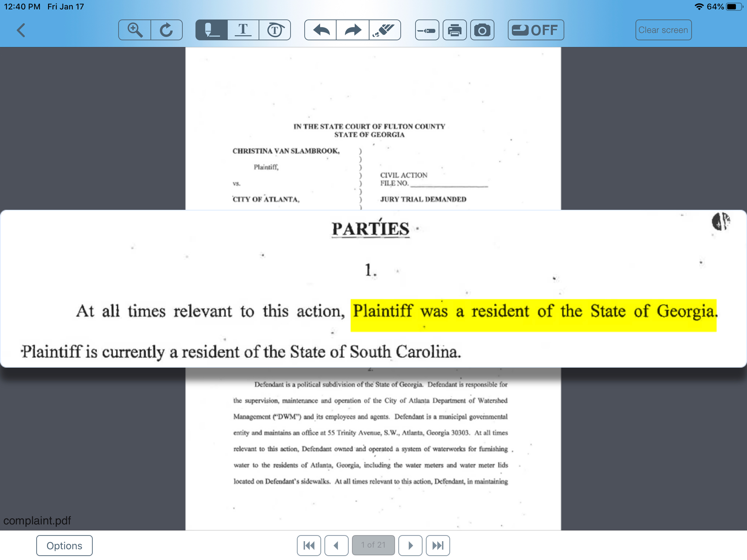Viewport: 747px width, 560px height.
Task: Tap 'Defendant is a political subdivision' sentence
Action: pyautogui.click(x=339, y=384)
